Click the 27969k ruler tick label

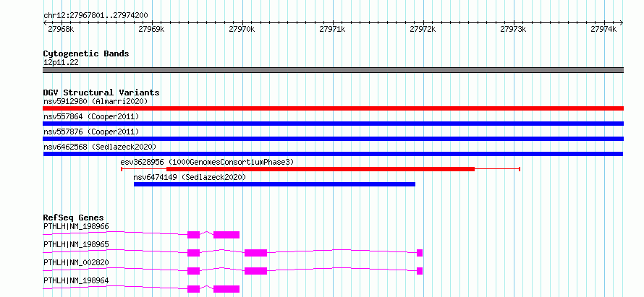(x=151, y=29)
